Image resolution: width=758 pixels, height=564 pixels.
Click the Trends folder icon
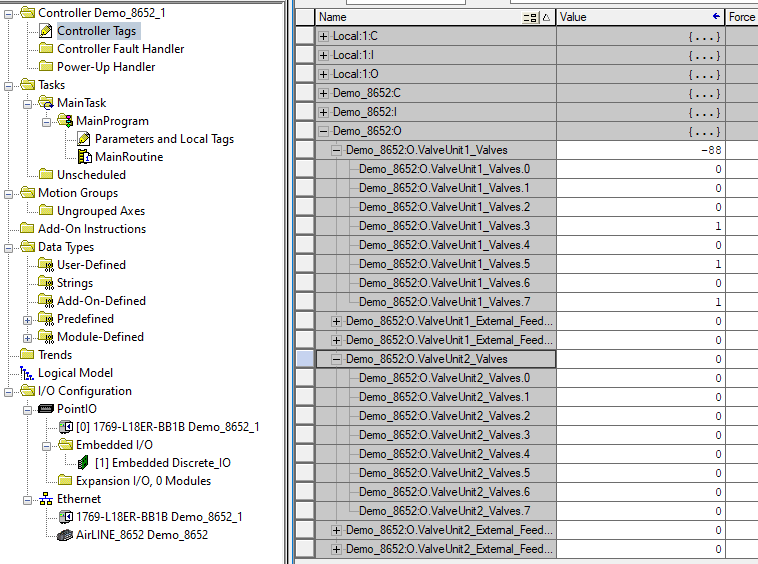(27, 354)
